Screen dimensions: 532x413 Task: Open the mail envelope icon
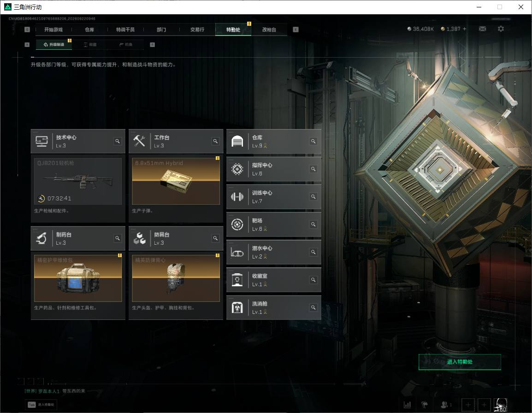[x=482, y=29]
